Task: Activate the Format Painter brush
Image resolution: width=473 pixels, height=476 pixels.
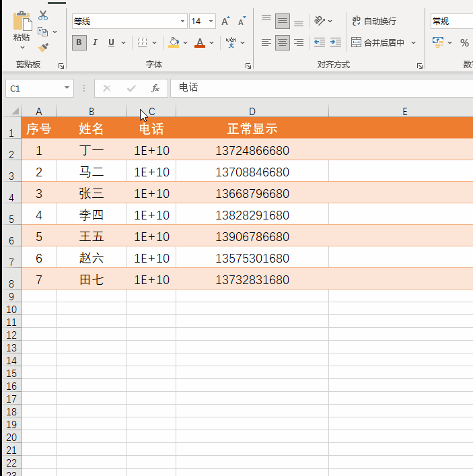Action: click(43, 47)
